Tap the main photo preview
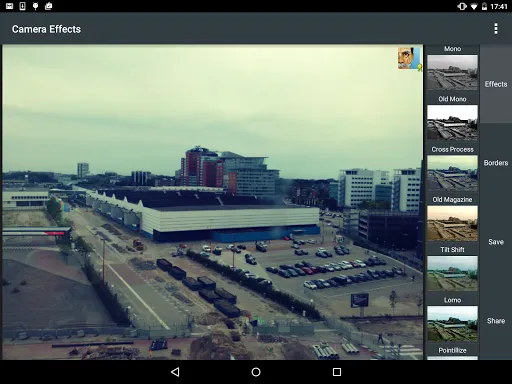512x384 pixels. (x=213, y=202)
